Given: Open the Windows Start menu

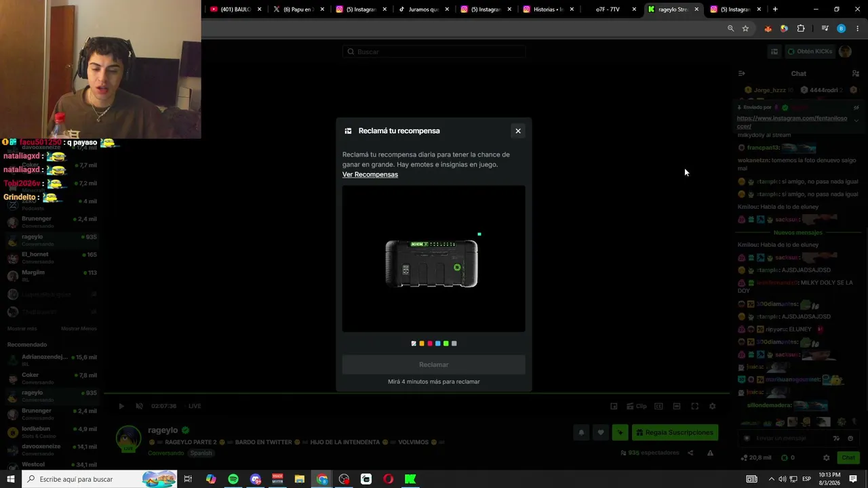Looking at the screenshot, I should coord(11,479).
